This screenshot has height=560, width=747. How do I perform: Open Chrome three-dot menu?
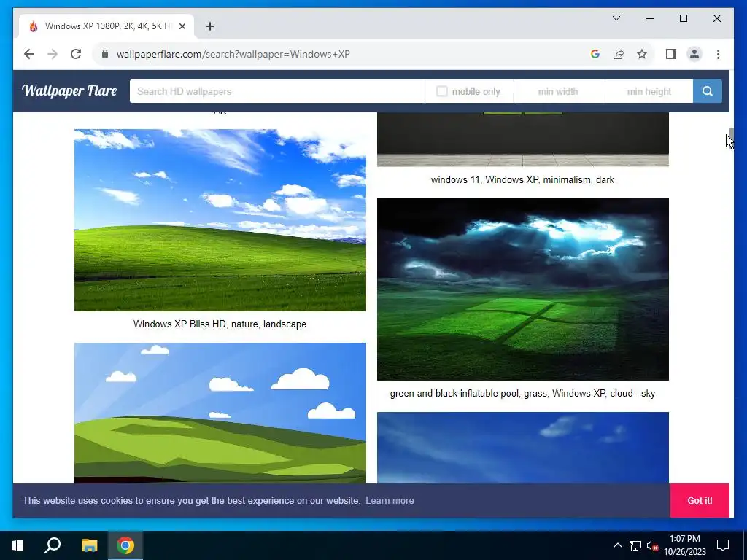tap(718, 54)
